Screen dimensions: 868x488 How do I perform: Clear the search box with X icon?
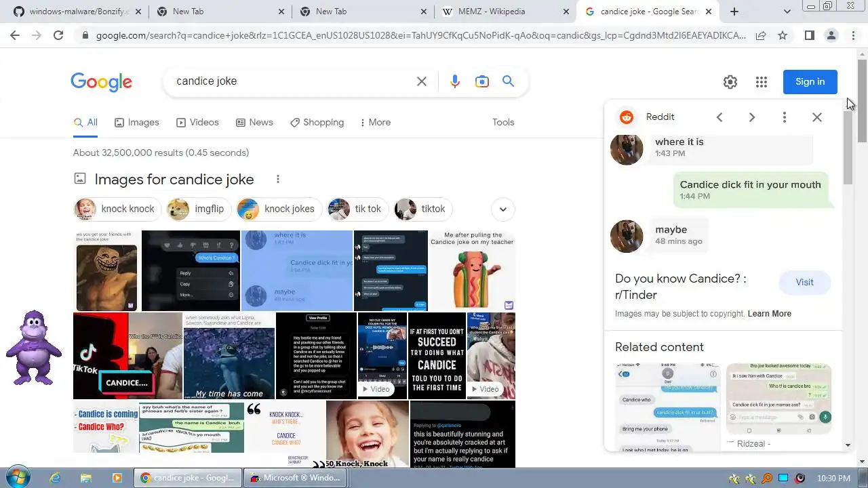click(x=421, y=81)
